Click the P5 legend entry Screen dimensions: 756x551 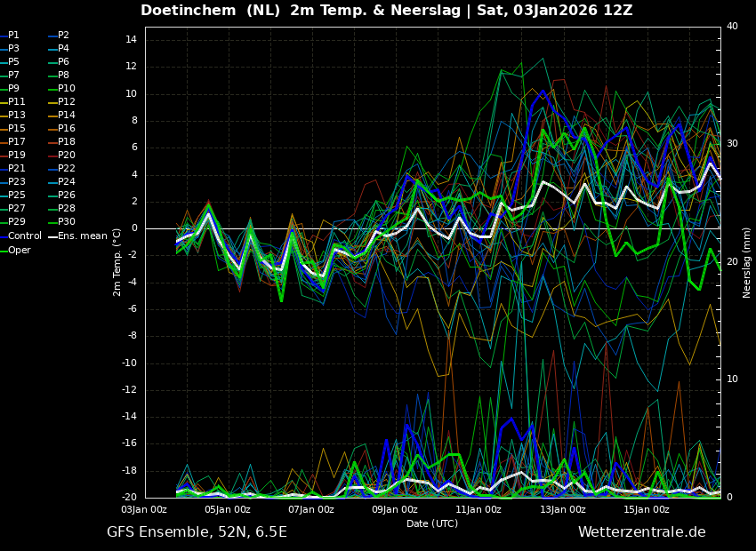point(10,61)
